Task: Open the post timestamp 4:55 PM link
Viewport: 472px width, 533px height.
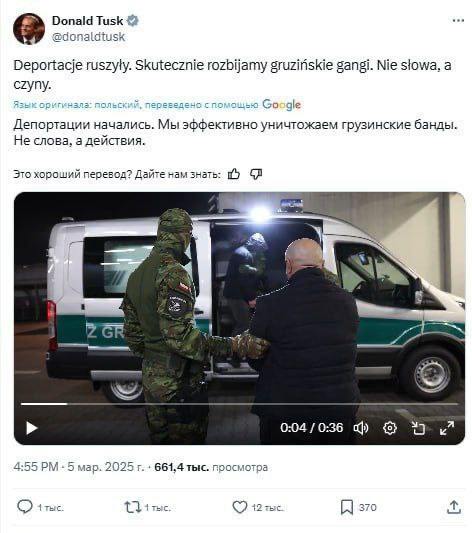Action: coord(36,467)
